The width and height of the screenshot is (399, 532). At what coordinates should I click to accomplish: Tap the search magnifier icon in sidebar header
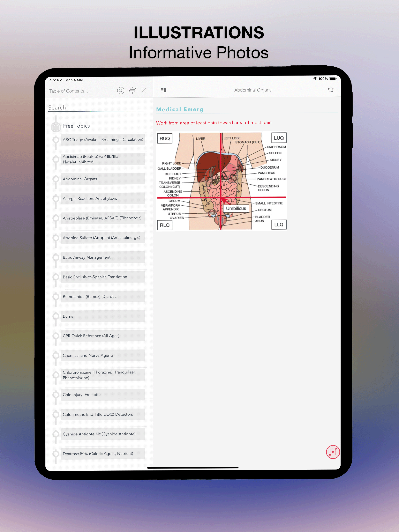coord(121,90)
